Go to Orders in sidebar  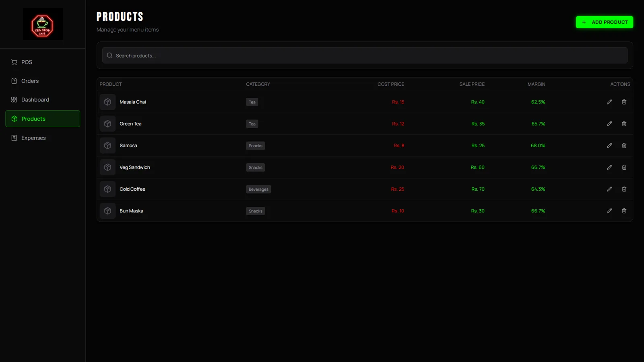pyautogui.click(x=43, y=81)
